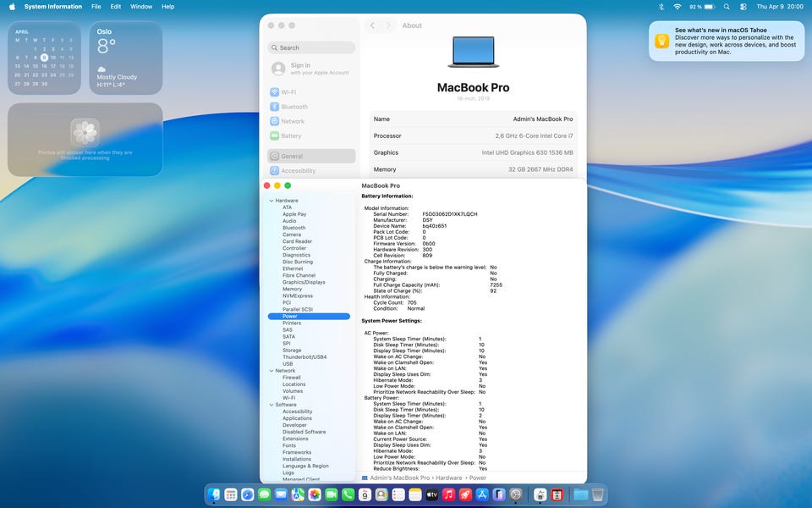Launch the Apple TV app from the Dock

(432, 494)
